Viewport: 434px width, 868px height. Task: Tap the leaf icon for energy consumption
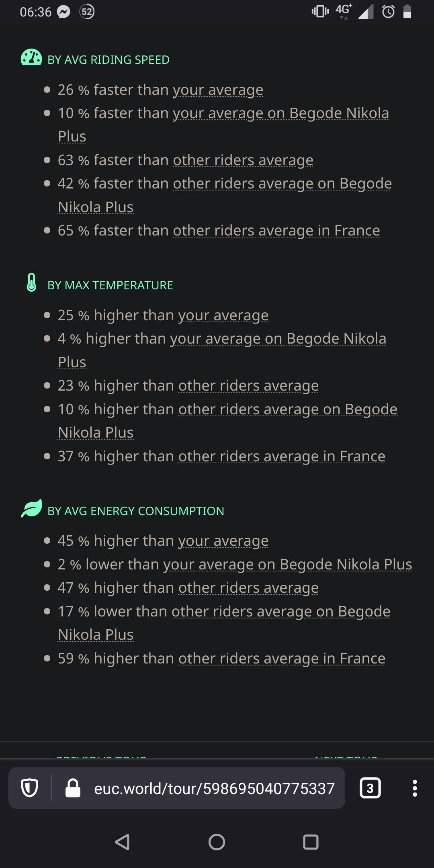(x=31, y=508)
